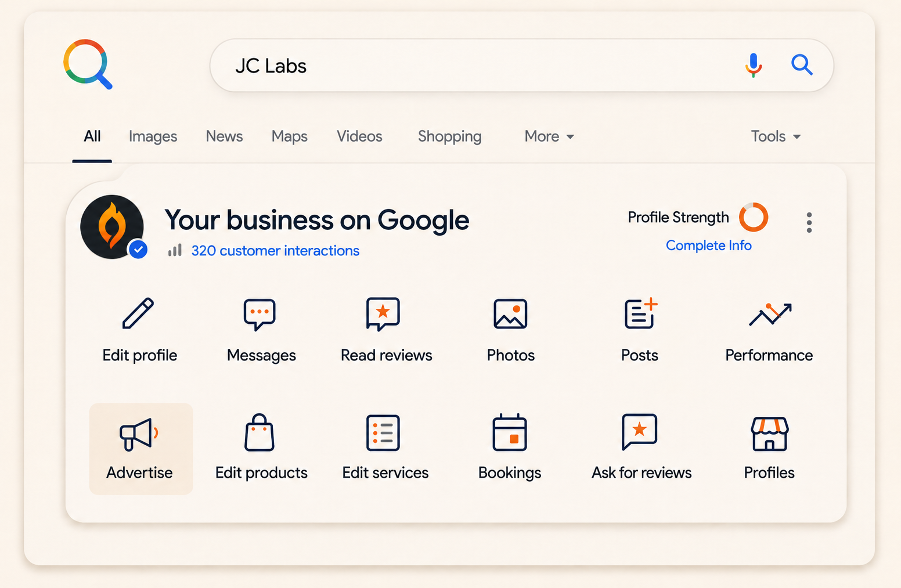Open the Complete Info link

(x=708, y=246)
